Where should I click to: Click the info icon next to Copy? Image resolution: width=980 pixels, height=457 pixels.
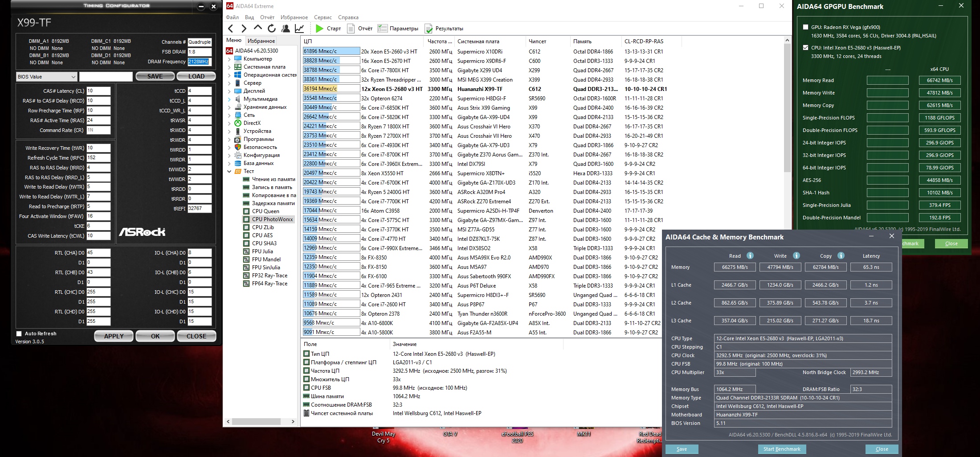(841, 255)
